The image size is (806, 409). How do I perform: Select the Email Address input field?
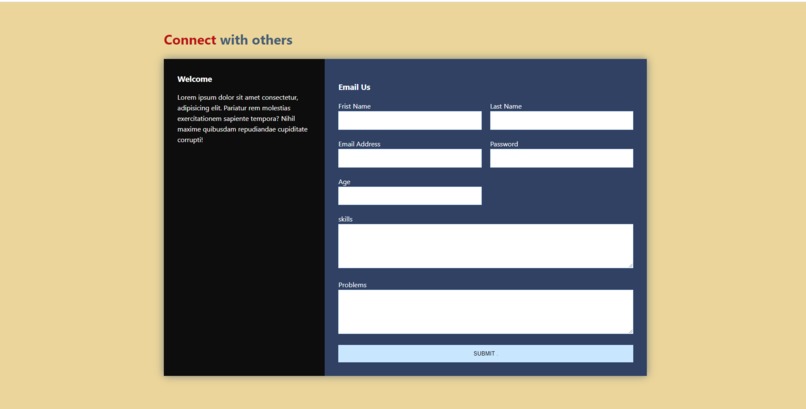click(x=410, y=158)
